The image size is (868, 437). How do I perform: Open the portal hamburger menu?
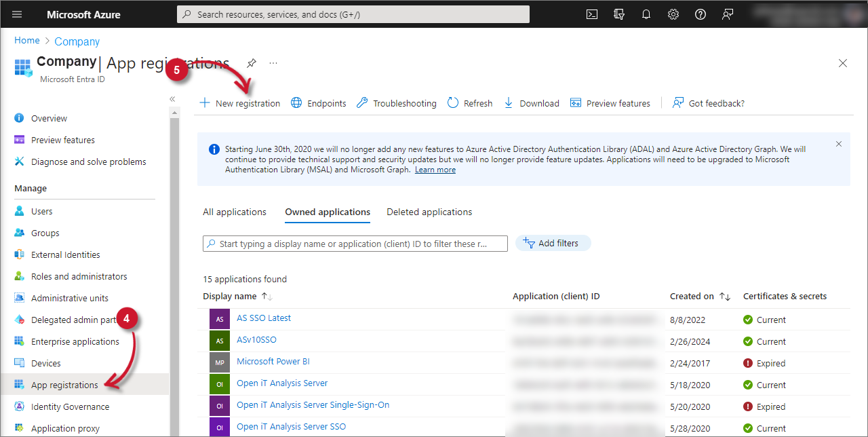coord(16,14)
